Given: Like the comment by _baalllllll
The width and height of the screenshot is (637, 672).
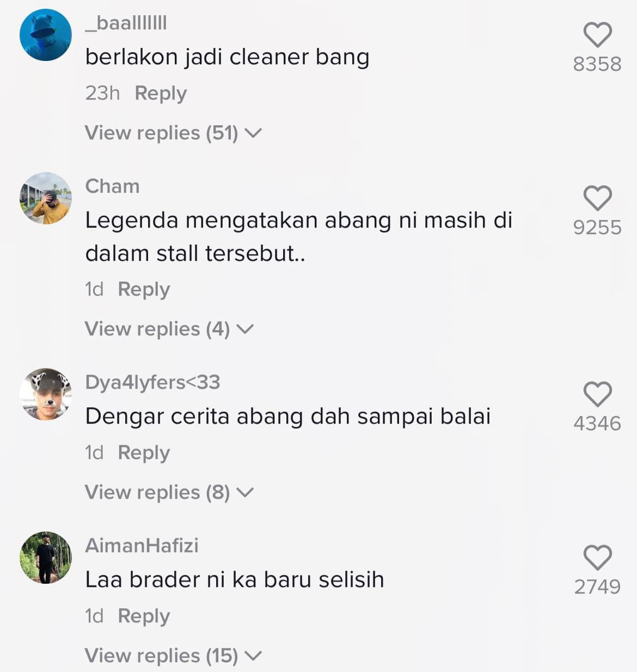Looking at the screenshot, I should 597,35.
